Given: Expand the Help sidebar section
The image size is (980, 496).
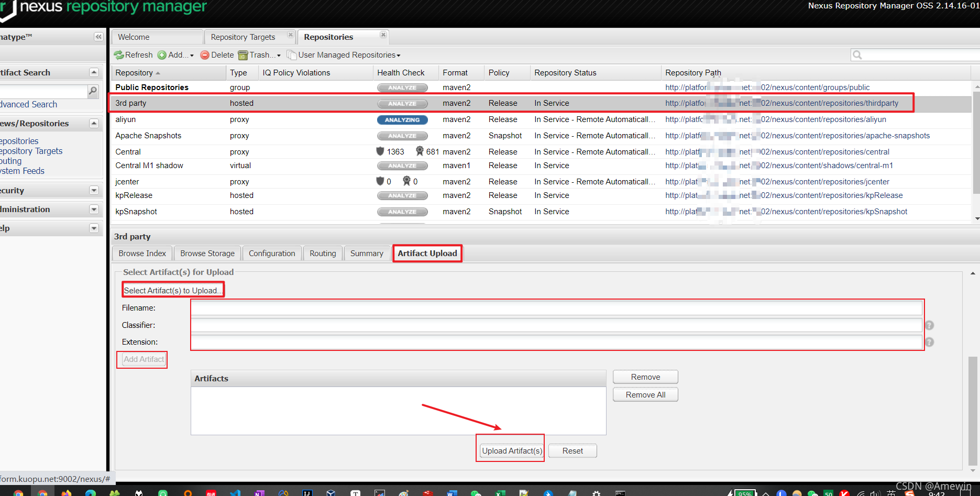Looking at the screenshot, I should pyautogui.click(x=94, y=228).
